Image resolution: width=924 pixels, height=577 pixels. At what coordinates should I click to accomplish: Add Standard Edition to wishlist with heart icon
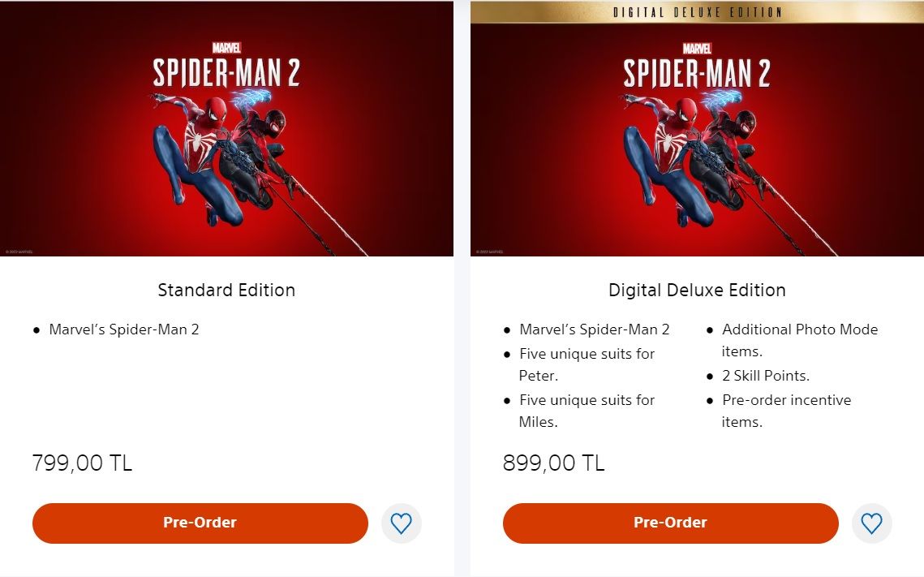pos(402,523)
